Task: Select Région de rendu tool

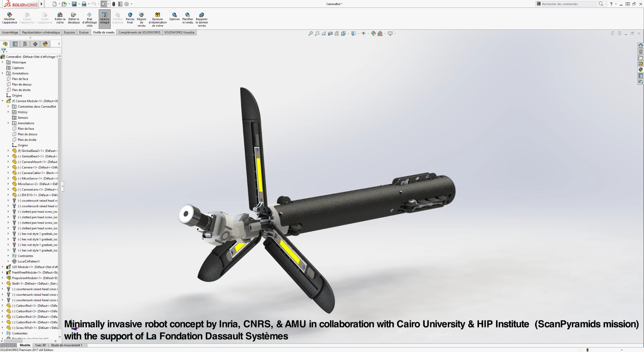Action: [x=142, y=19]
